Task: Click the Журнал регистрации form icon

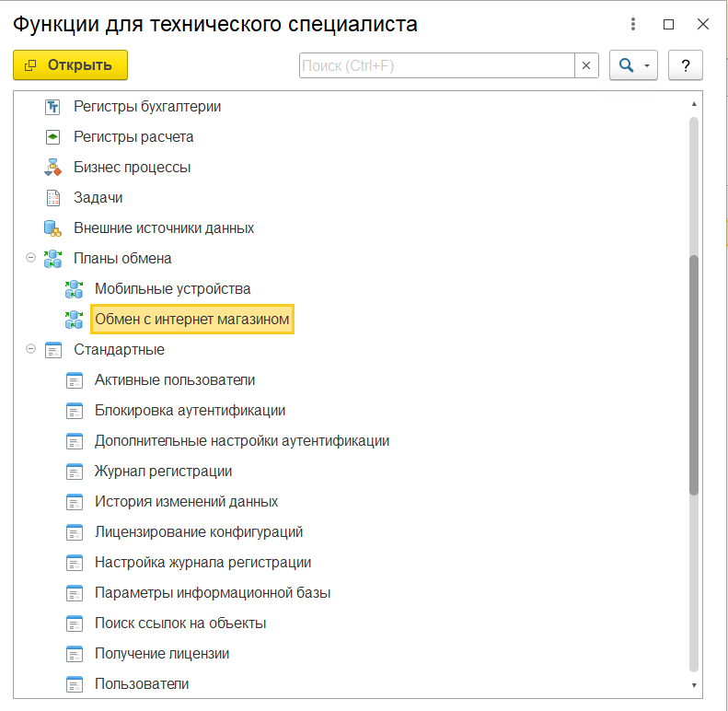Action: [74, 472]
